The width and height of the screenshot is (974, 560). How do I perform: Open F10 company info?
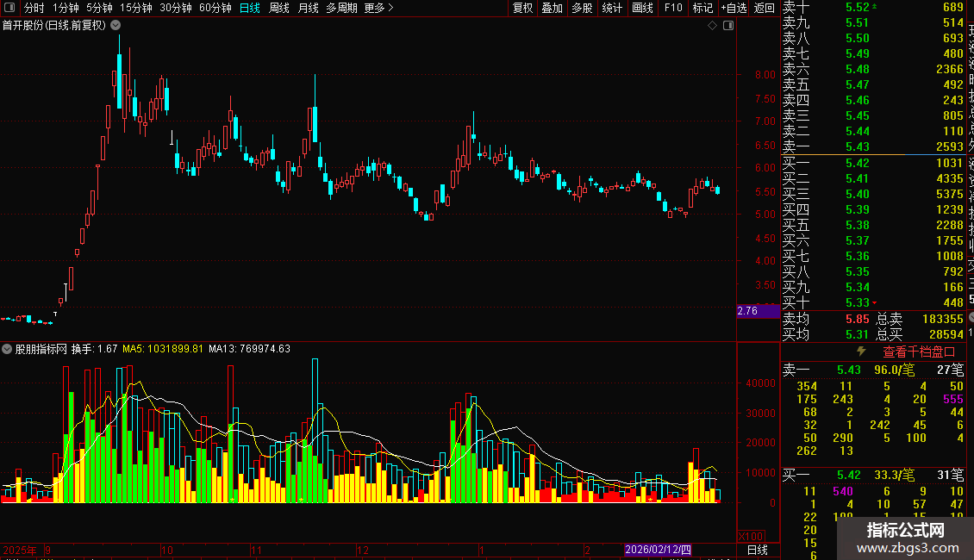coord(672,8)
